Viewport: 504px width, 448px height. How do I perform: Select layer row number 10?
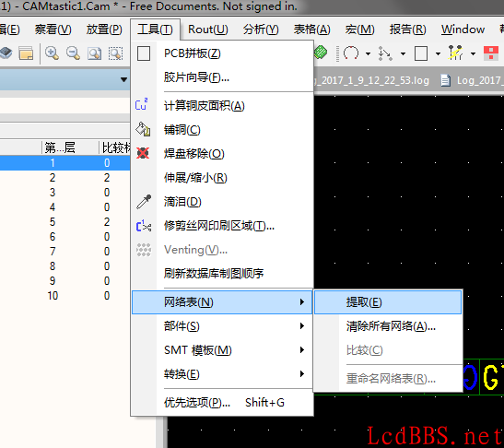64,296
